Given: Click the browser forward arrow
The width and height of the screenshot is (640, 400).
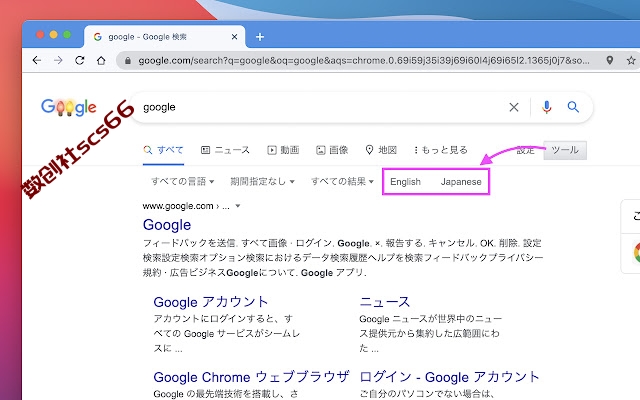Looking at the screenshot, I should (x=58, y=60).
